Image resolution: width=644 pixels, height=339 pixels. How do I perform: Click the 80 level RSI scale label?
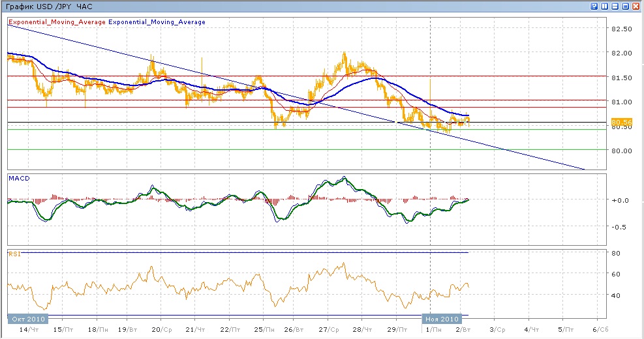click(616, 253)
